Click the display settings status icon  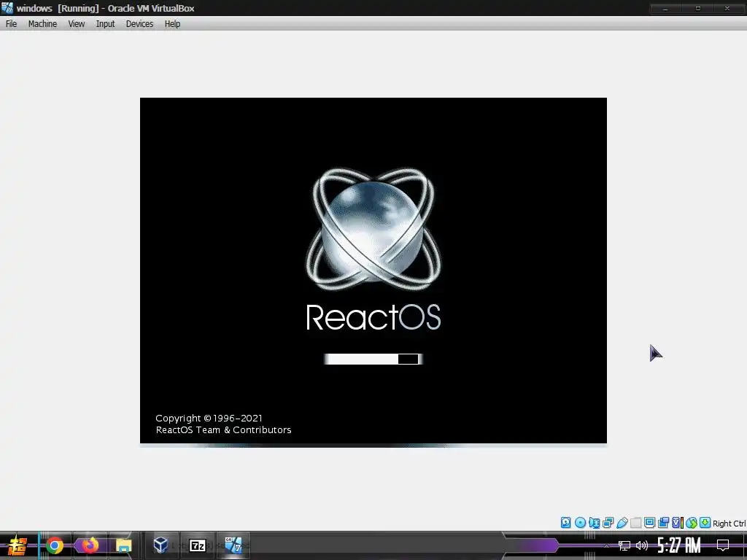point(649,522)
